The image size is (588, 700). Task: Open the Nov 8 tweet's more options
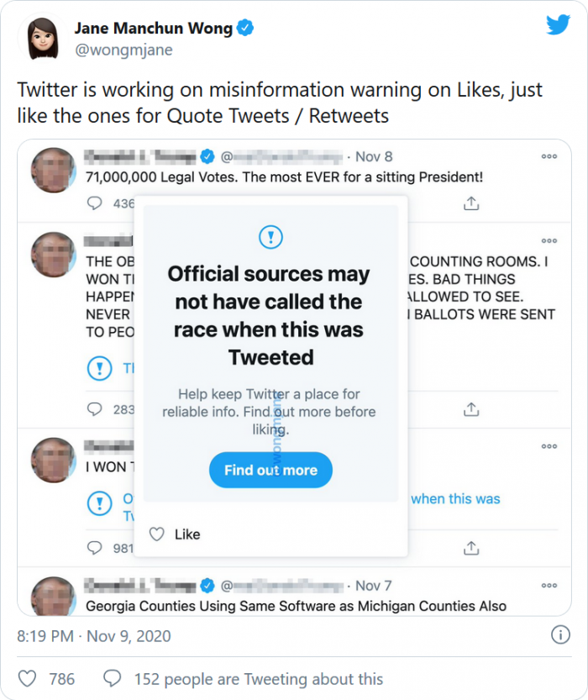549,156
